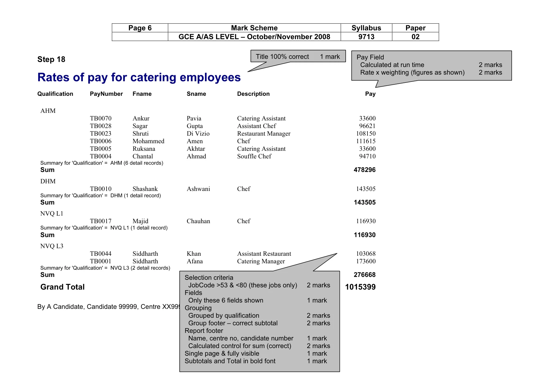Click the 'PayNumber' column header

click(106, 94)
